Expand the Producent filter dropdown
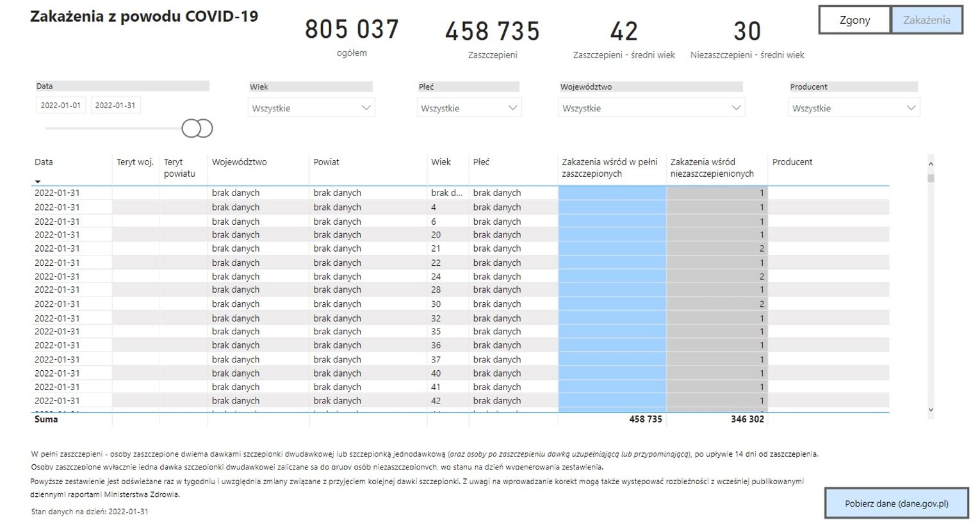The width and height of the screenshot is (980, 529). click(853, 108)
